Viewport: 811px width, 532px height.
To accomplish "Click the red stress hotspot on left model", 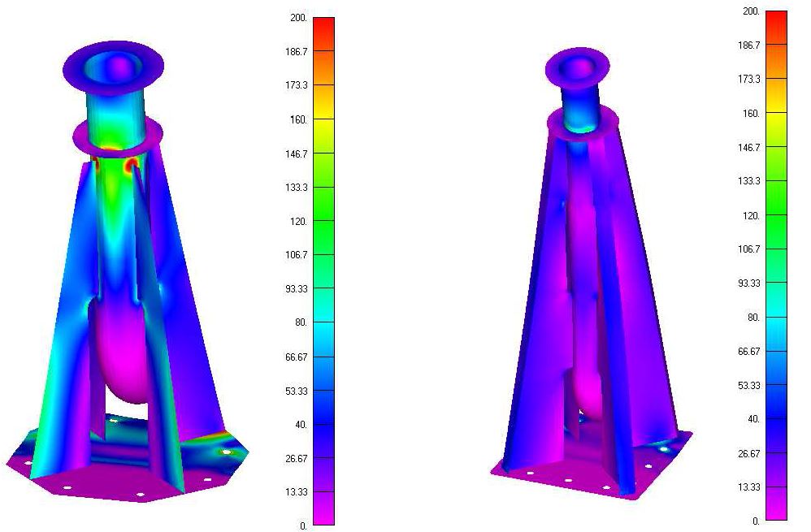I will pyautogui.click(x=132, y=164).
